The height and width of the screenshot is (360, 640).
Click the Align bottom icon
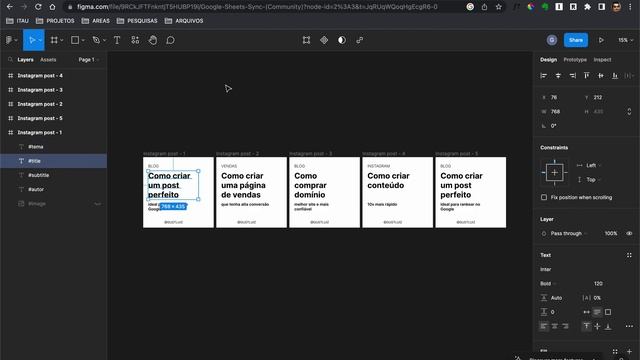615,76
